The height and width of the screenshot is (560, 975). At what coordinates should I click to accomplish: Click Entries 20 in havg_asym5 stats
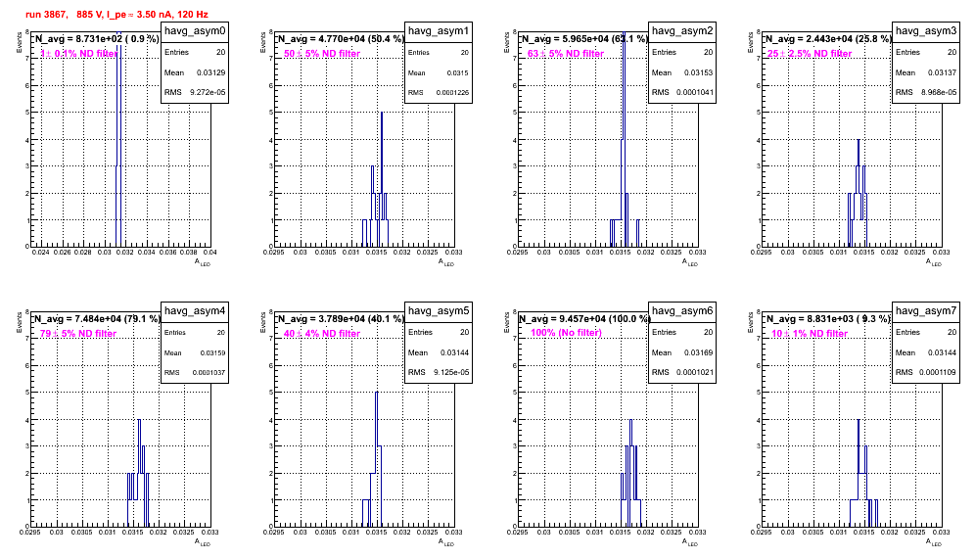tap(439, 332)
